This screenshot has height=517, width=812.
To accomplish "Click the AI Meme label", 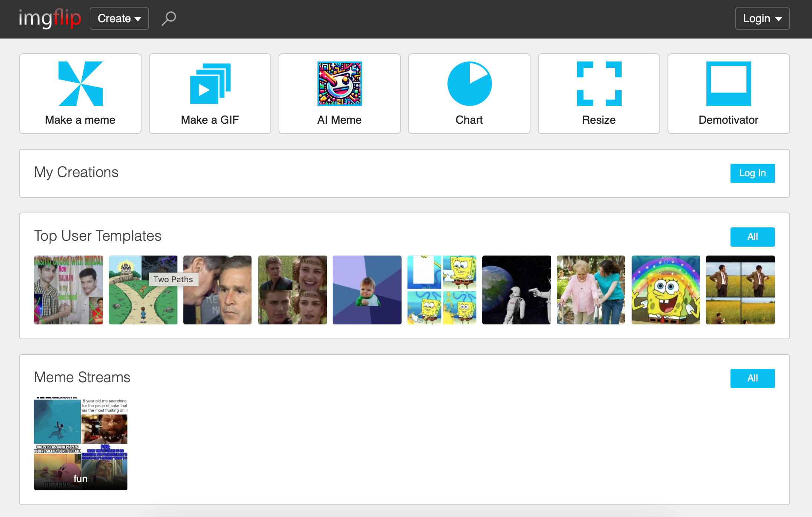I will (340, 120).
